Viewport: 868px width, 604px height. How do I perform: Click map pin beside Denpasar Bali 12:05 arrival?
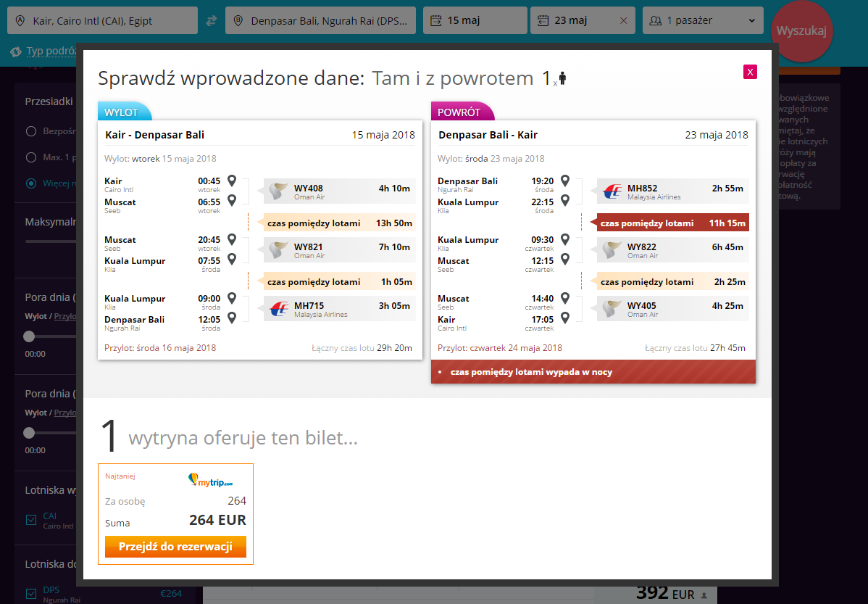pyautogui.click(x=232, y=318)
